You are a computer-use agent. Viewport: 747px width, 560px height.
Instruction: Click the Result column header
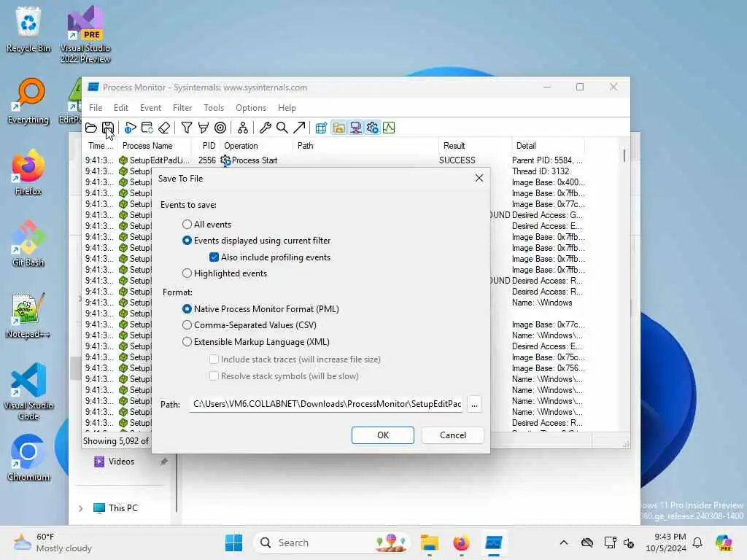point(474,146)
